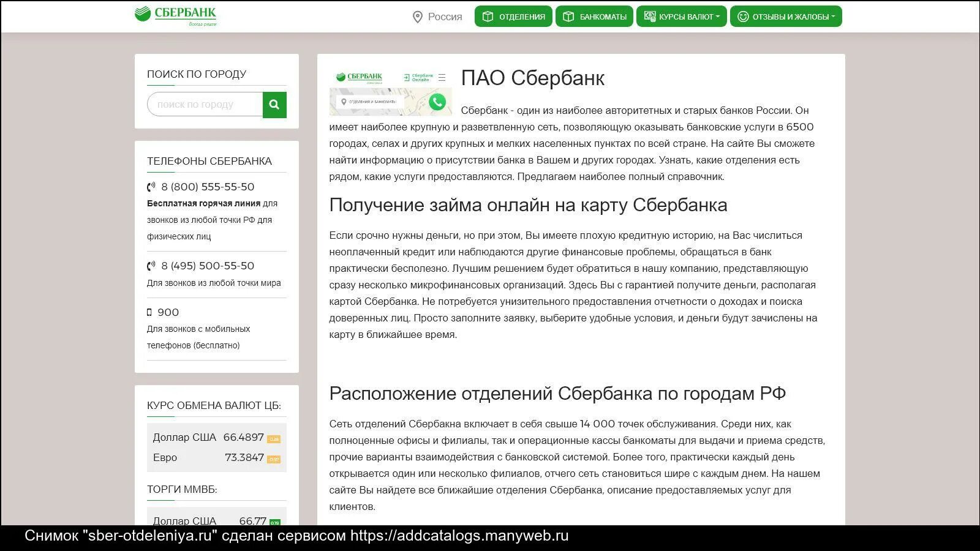Image resolution: width=980 pixels, height=551 pixels.
Task: Click the Бесплатная горячая линия text
Action: click(x=204, y=203)
